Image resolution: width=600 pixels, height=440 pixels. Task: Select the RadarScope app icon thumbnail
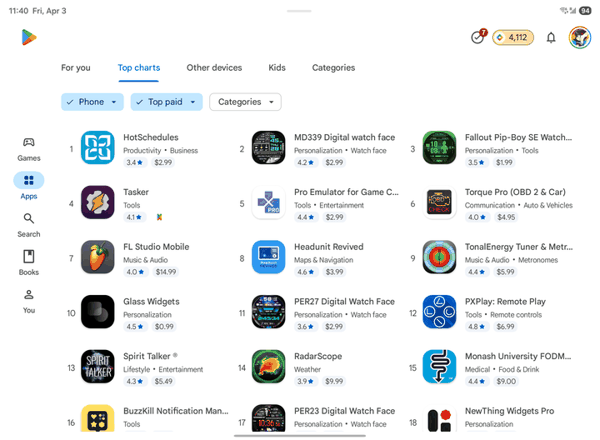pos(268,367)
